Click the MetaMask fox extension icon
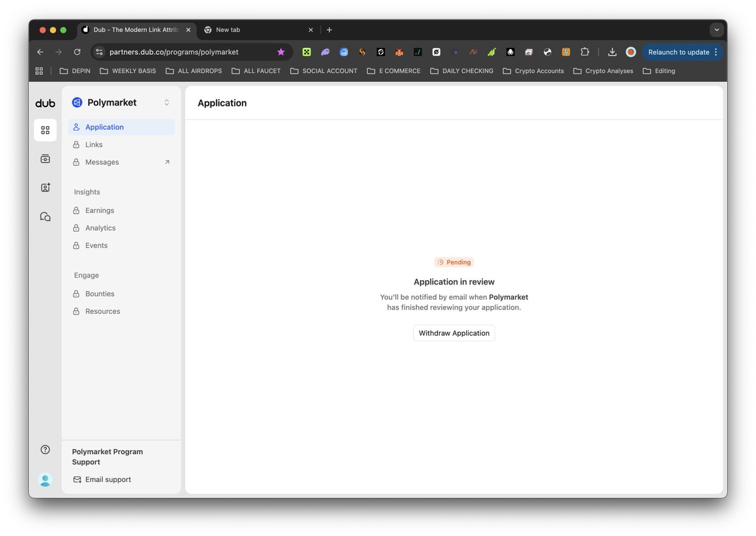 tap(399, 52)
